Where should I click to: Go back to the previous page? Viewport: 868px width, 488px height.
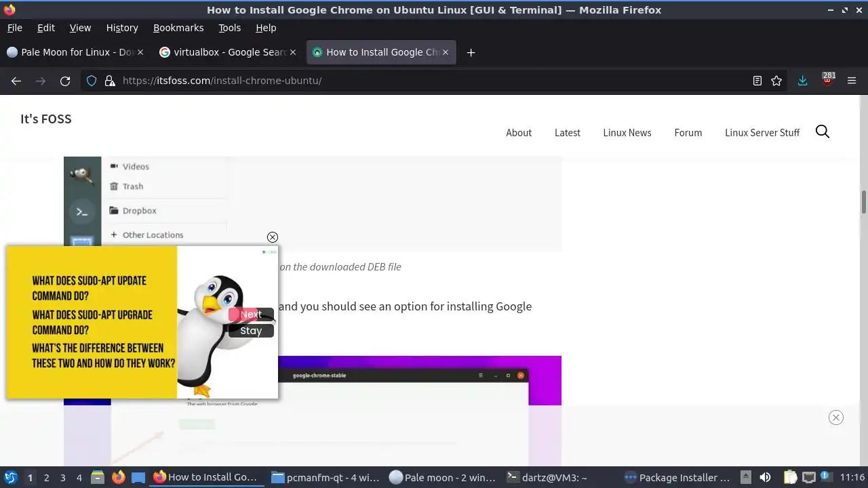coord(16,81)
